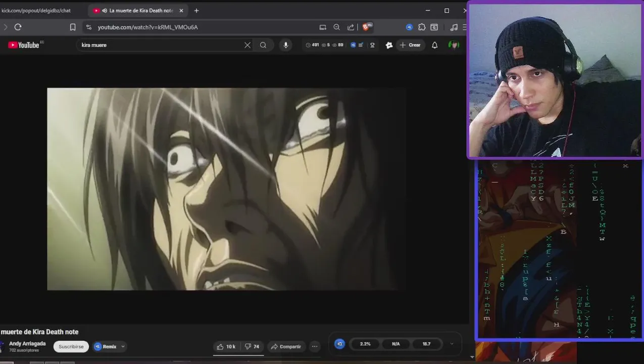Click the vidIQ round logo in stats bar

340,344
